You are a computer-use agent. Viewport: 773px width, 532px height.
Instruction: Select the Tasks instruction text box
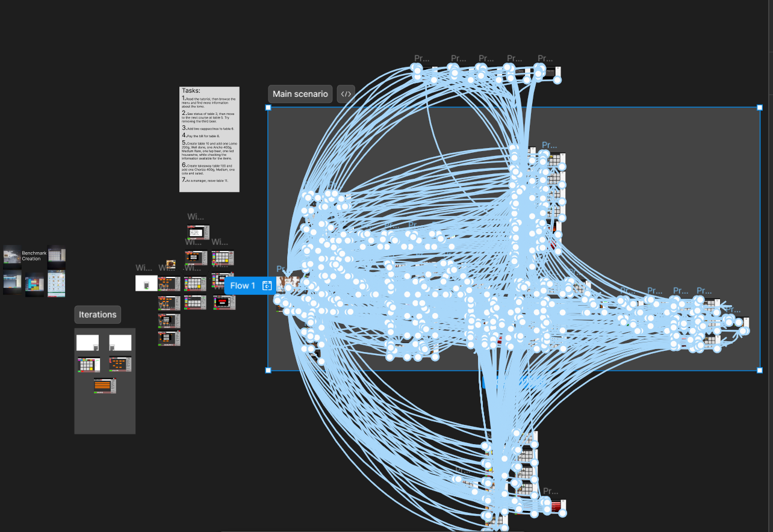210,140
